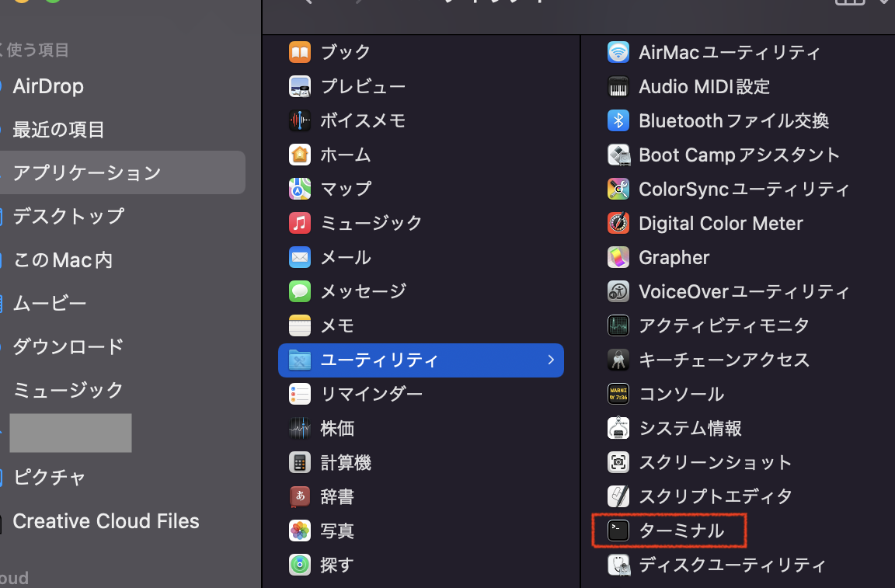Click the メモ app icon
The image size is (895, 588).
(300, 326)
